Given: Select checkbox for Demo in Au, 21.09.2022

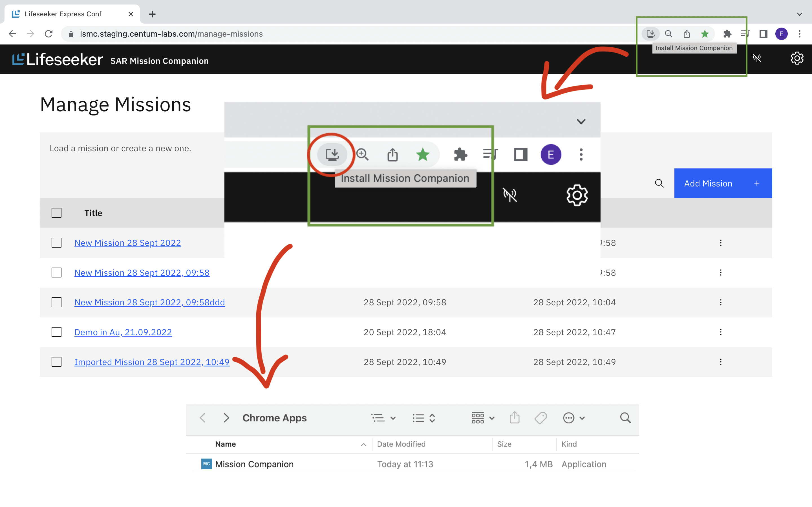Looking at the screenshot, I should [x=56, y=332].
